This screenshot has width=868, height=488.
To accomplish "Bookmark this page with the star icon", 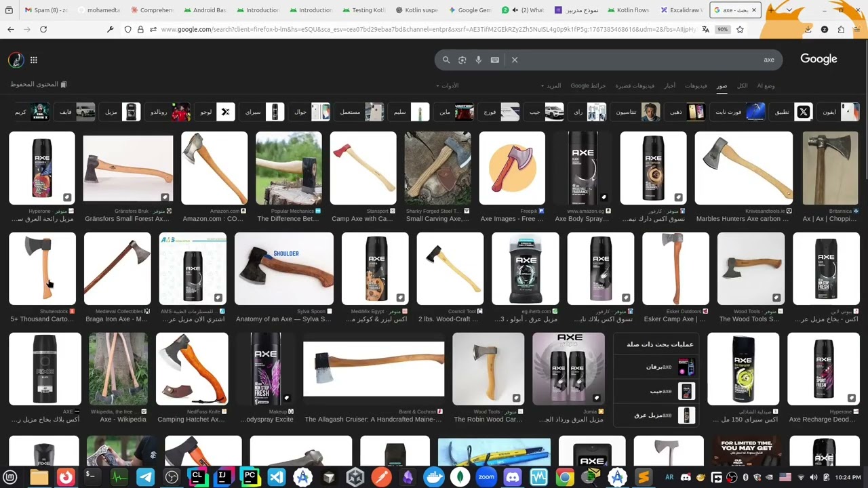I will (740, 29).
